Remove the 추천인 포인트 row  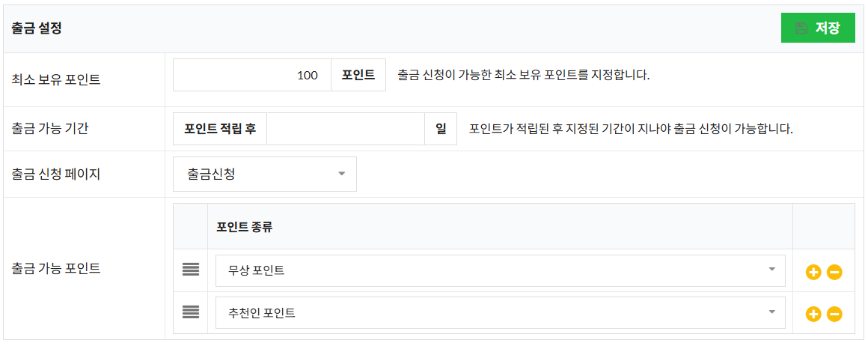click(834, 315)
